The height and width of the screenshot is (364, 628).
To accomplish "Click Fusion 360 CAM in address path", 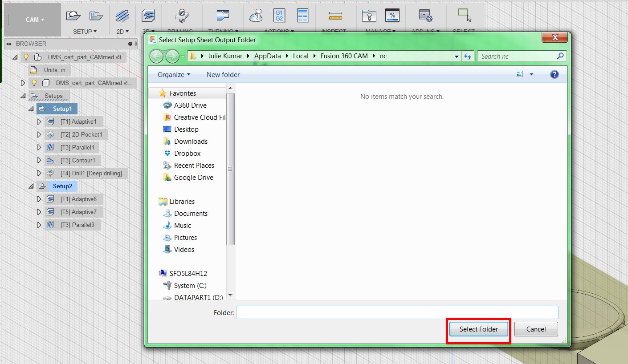I will click(x=344, y=56).
